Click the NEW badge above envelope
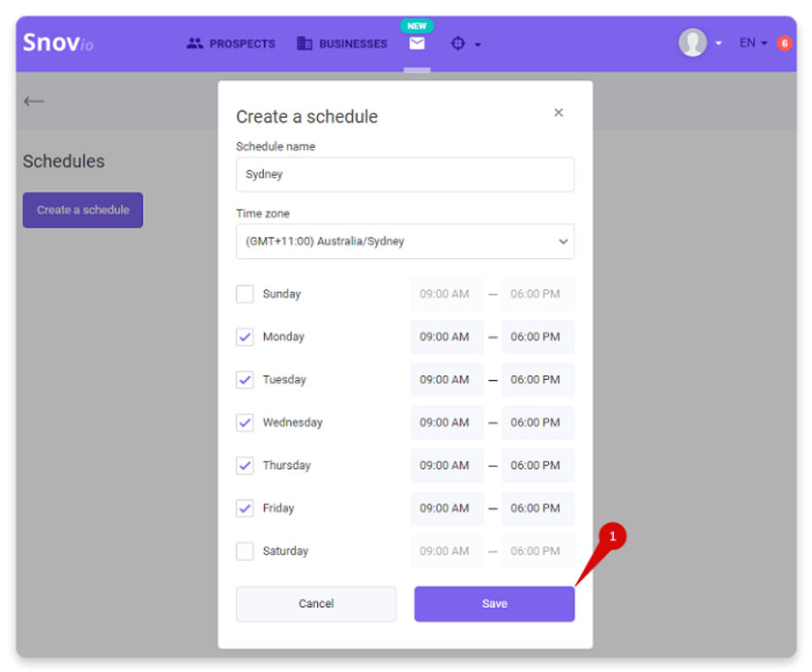812x672 pixels. [417, 26]
